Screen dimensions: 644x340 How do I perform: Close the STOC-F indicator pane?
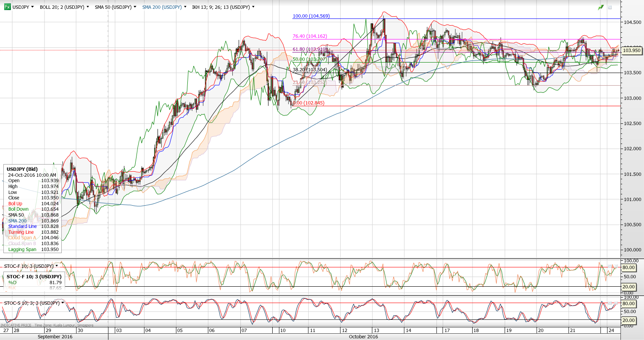(616, 266)
